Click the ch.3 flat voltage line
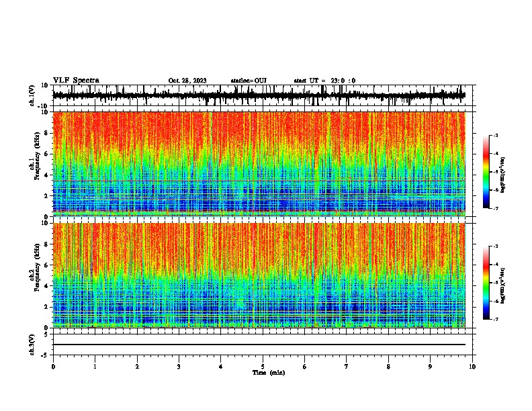This screenshot has width=532, height=411. (259, 345)
